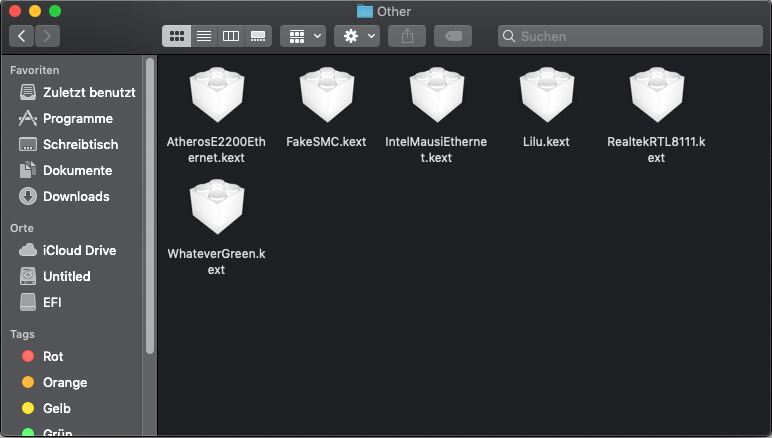The height and width of the screenshot is (438, 772).
Task: Click the Favoriten section header
Action: click(x=34, y=70)
